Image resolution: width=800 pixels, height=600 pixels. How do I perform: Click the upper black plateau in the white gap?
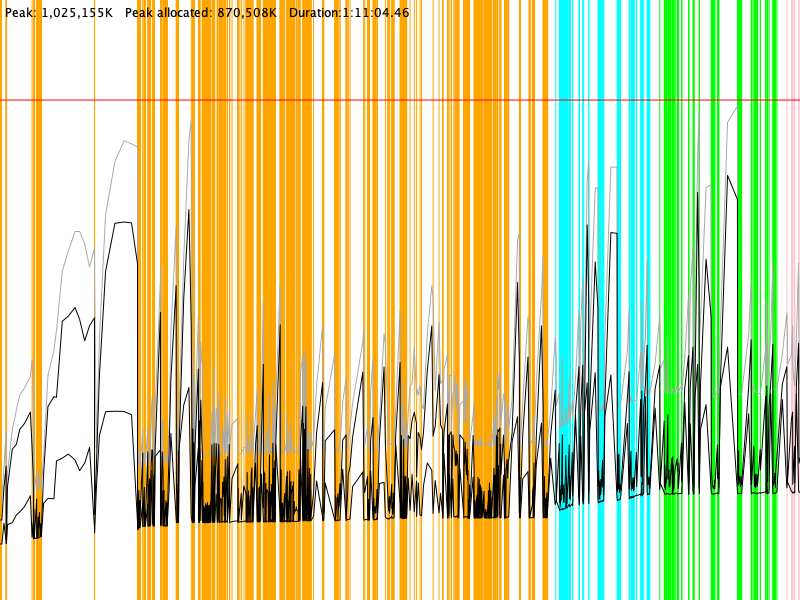pyautogui.click(x=124, y=223)
